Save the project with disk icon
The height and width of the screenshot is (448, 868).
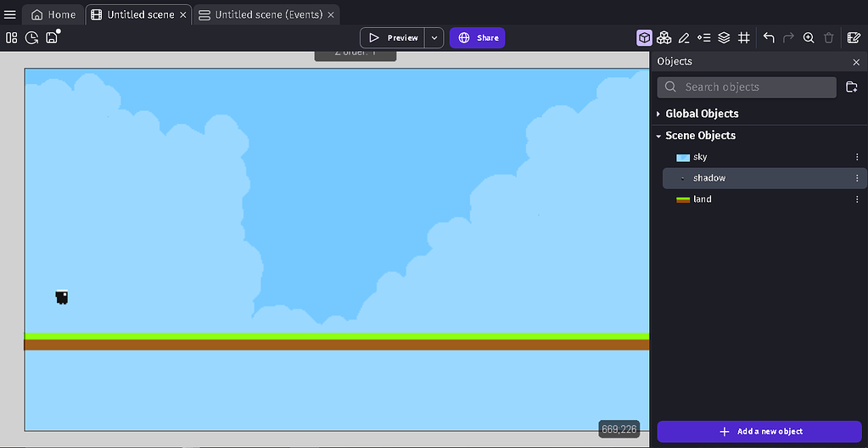pos(52,37)
